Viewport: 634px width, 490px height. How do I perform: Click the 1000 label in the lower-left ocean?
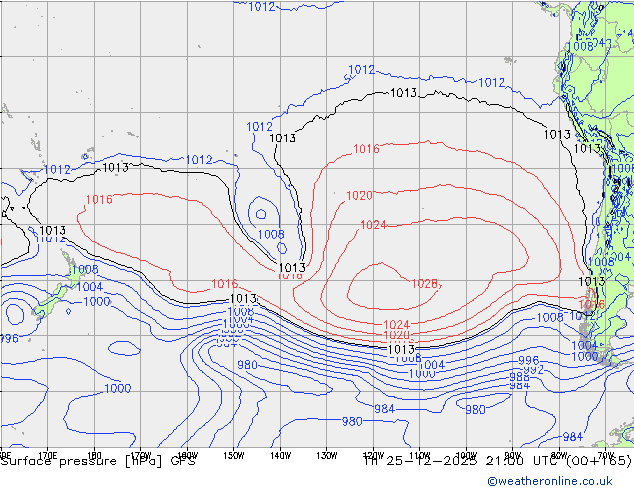pos(118,389)
